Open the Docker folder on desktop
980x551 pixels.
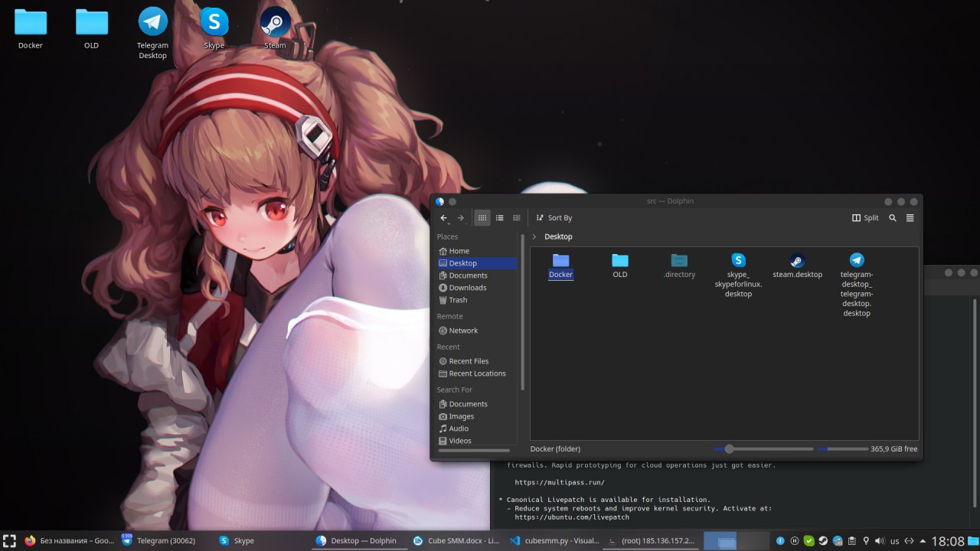31,29
